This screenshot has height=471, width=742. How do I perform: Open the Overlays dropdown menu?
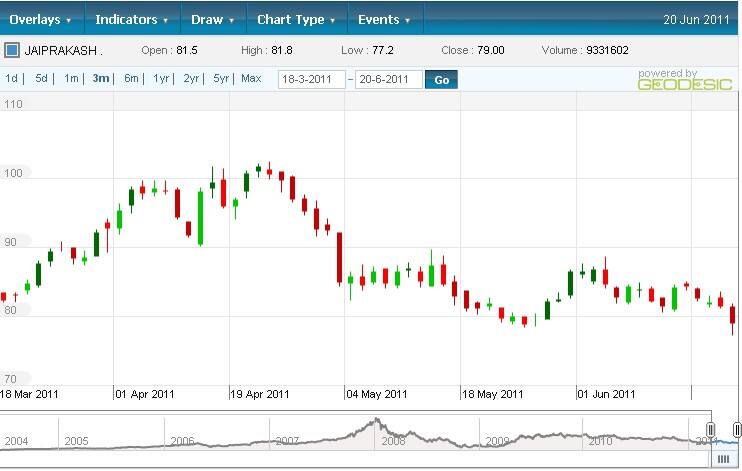(41, 19)
